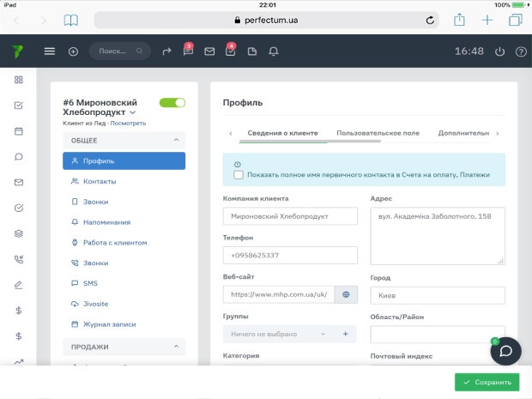Open chat bubble icon in left sidebar

point(19,157)
